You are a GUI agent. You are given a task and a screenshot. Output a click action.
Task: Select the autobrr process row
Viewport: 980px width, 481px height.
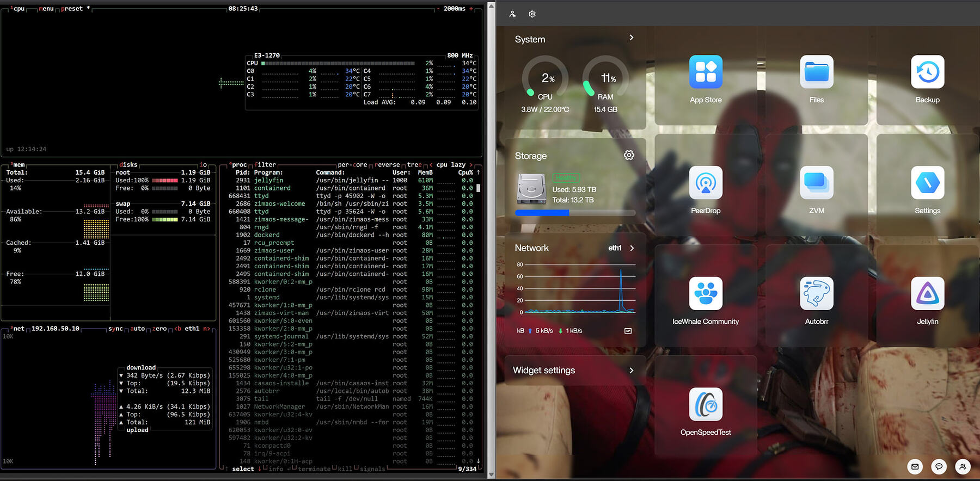pos(351,391)
